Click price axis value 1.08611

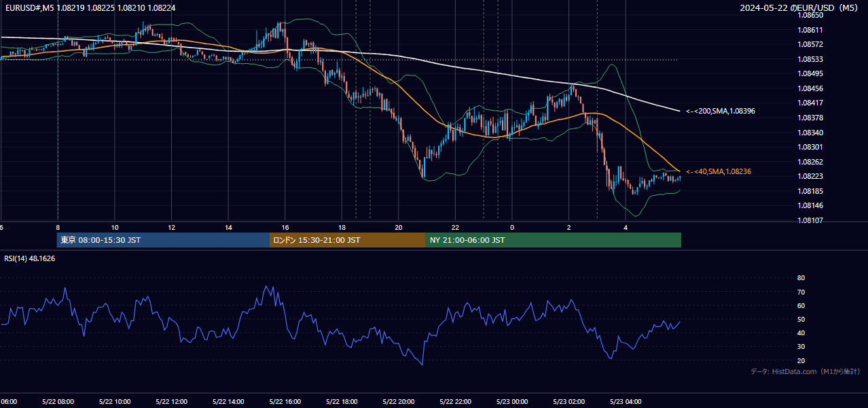point(810,30)
